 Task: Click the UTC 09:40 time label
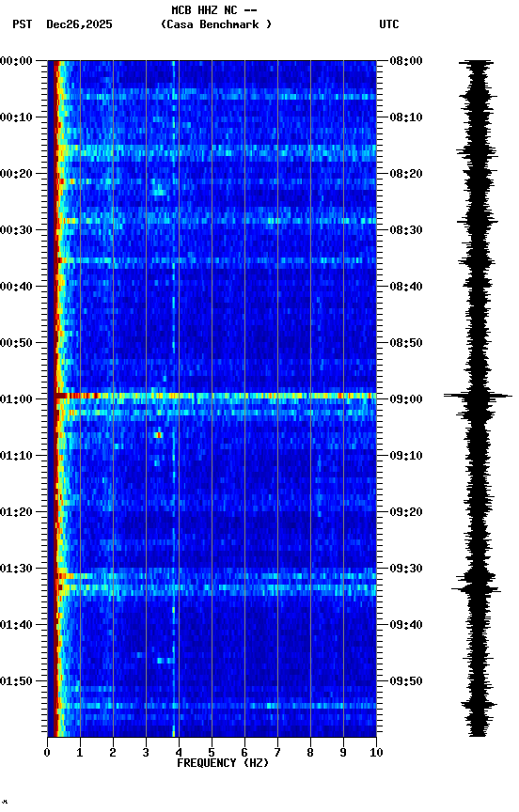click(406, 625)
